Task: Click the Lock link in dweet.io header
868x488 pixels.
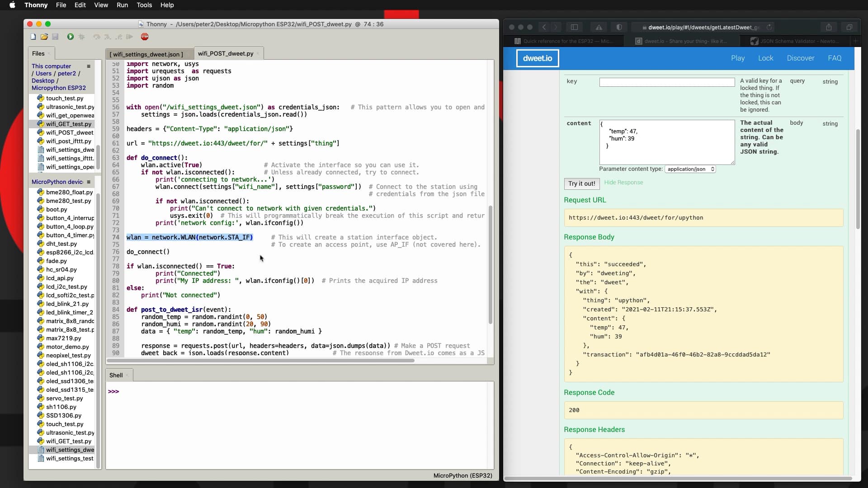Action: click(766, 58)
